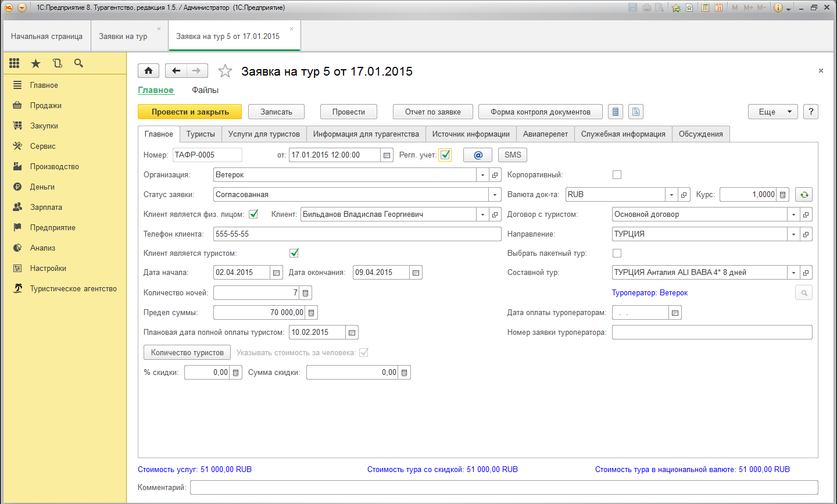
Task: Open the calendar for Дата окончания
Action: click(416, 273)
